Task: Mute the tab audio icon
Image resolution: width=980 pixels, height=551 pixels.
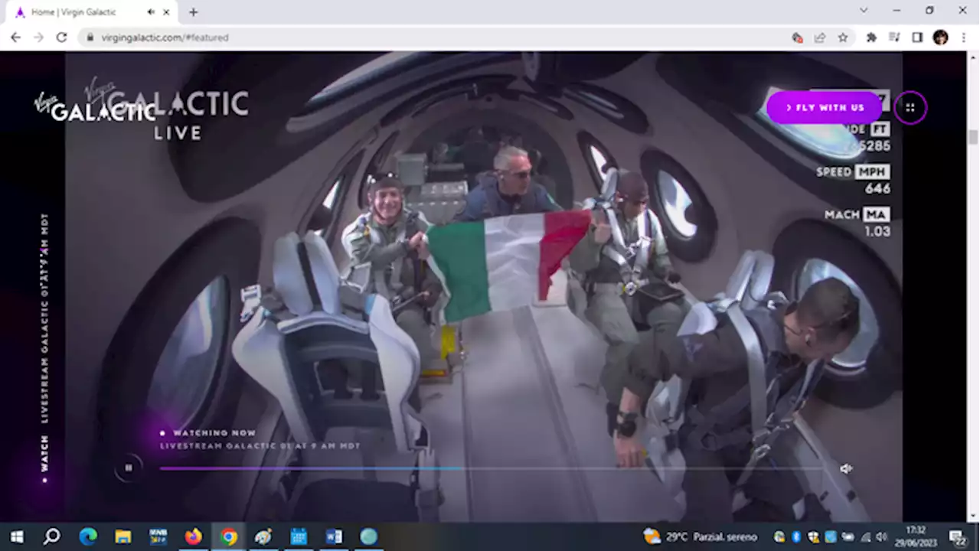Action: pos(151,12)
